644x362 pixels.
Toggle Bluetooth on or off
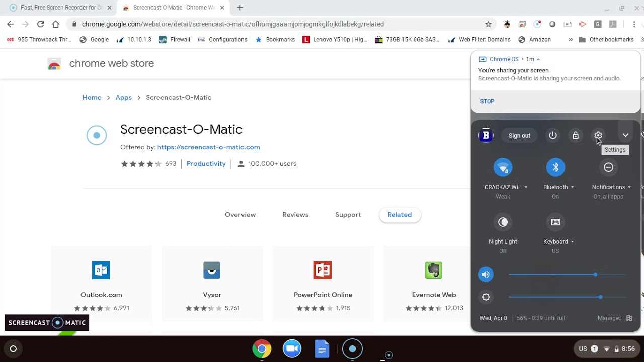[x=555, y=167]
